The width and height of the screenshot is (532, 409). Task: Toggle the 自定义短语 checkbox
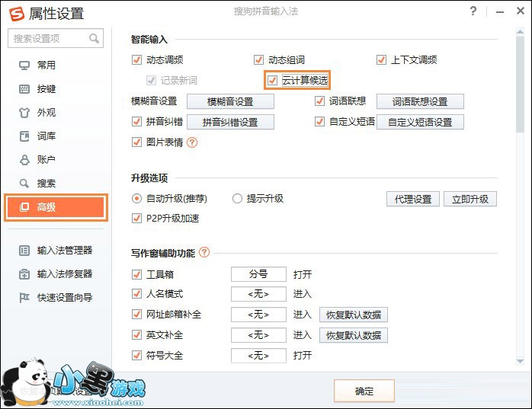pyautogui.click(x=319, y=121)
